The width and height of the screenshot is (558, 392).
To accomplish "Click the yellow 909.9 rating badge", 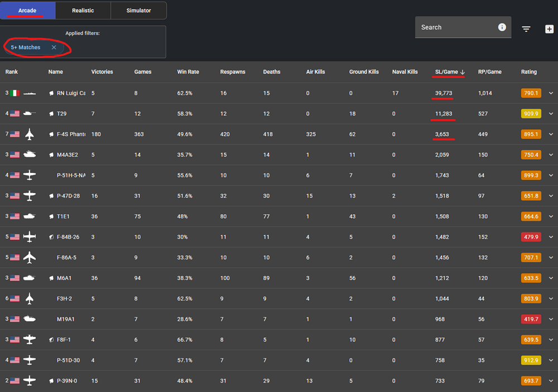I will point(530,114).
